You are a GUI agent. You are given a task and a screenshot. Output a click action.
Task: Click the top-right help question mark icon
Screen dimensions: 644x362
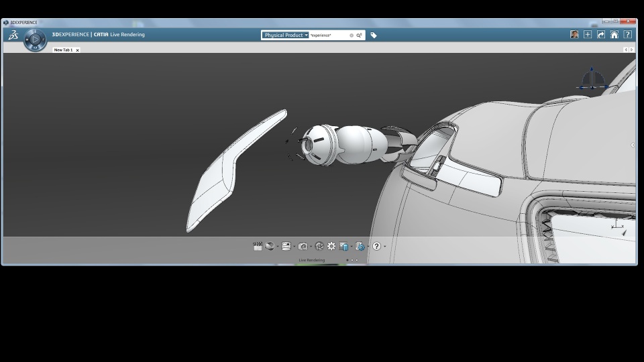tap(628, 34)
